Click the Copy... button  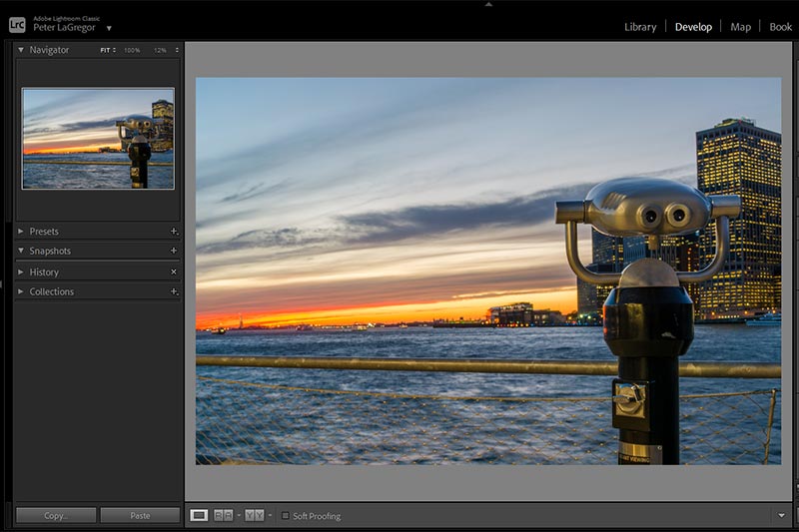tap(56, 515)
